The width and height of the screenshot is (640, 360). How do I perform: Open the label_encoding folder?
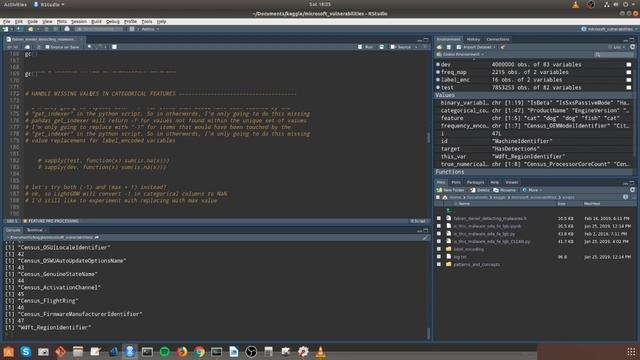469,249
